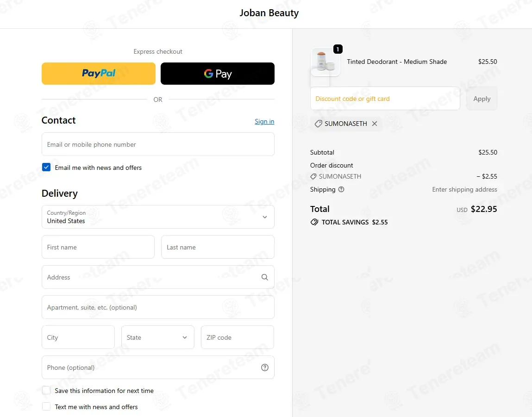Click the Tinted Deodorant - Medium Shade name
532x417 pixels.
coord(397,62)
